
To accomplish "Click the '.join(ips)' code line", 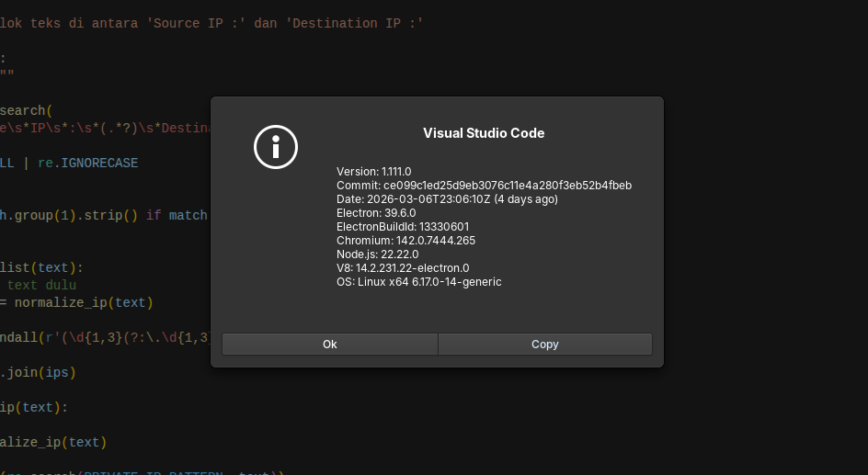I will pos(39,372).
